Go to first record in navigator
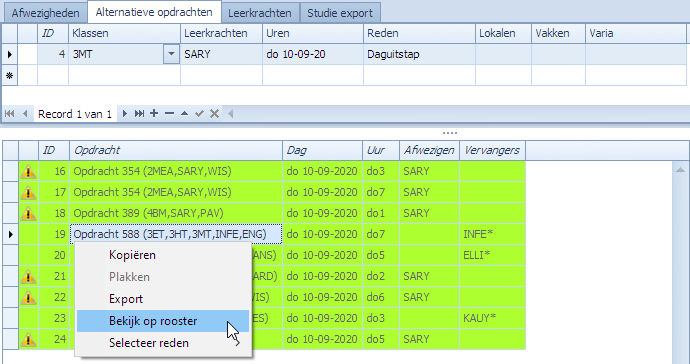The width and height of the screenshot is (690, 364). tap(9, 114)
